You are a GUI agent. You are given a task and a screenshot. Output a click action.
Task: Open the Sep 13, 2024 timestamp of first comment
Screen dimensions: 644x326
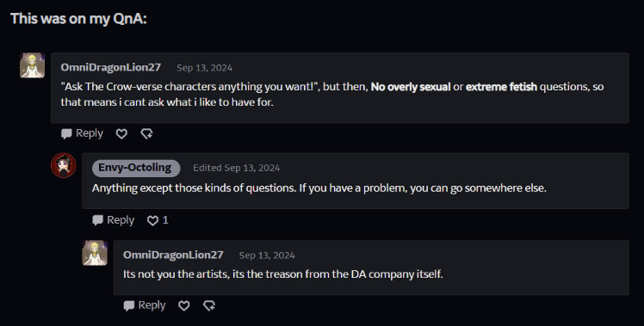pos(205,68)
